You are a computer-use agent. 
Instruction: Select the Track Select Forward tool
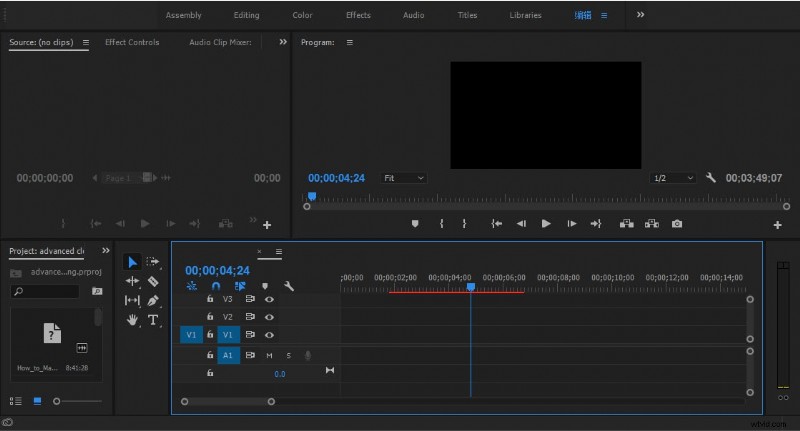pyautogui.click(x=153, y=262)
